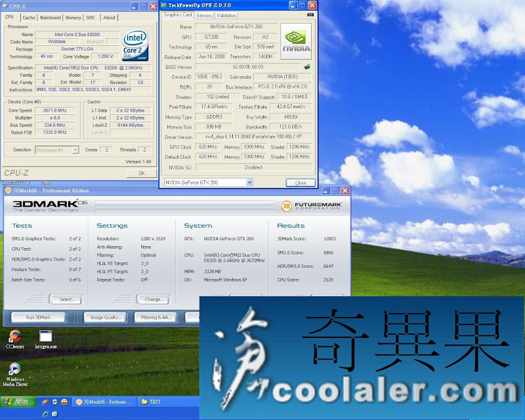525x420 pixels.
Task: Click the 3DMark06 progress bar
Action: point(184,205)
